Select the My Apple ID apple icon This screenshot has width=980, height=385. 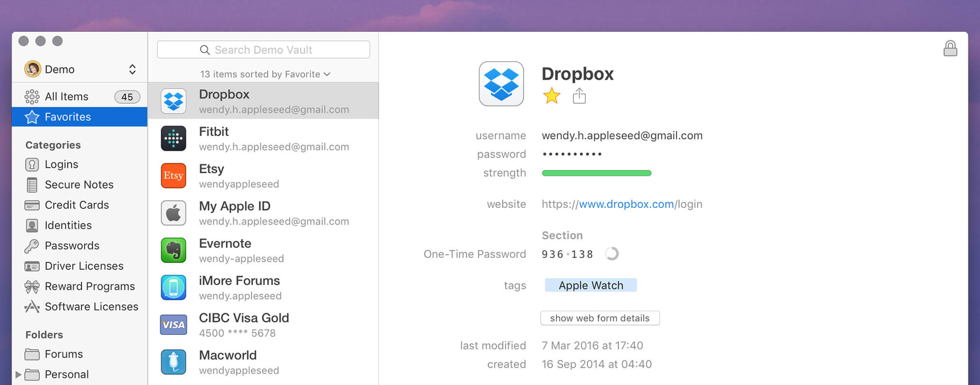click(x=173, y=213)
